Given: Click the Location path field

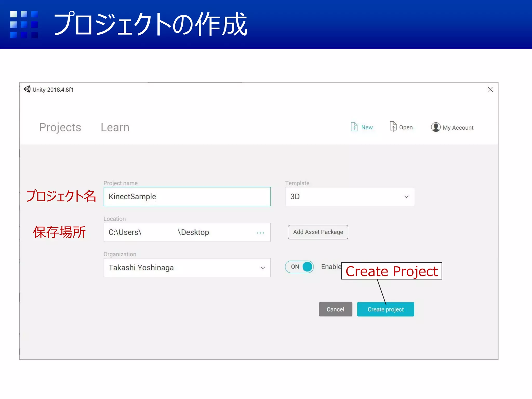Looking at the screenshot, I should 187,232.
